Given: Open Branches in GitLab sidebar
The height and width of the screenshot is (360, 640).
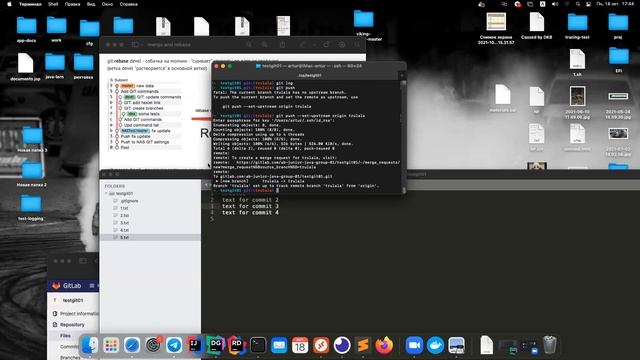Looking at the screenshot, I should click(70, 357).
